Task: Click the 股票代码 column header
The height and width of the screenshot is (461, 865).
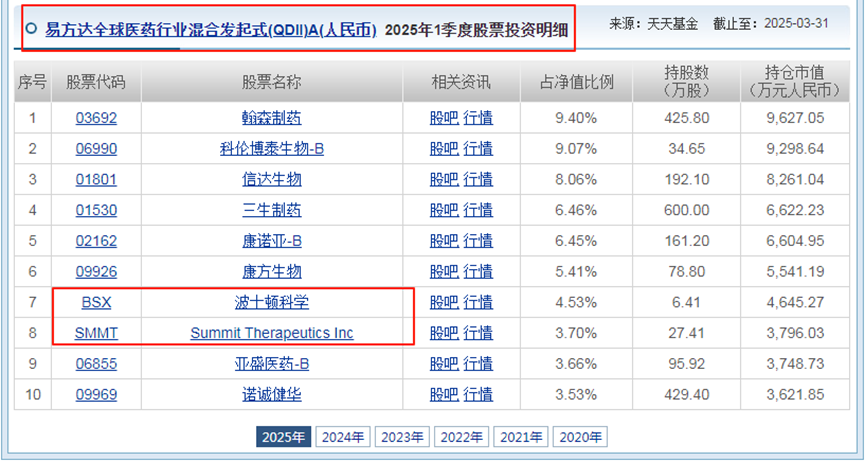Action: [x=96, y=82]
